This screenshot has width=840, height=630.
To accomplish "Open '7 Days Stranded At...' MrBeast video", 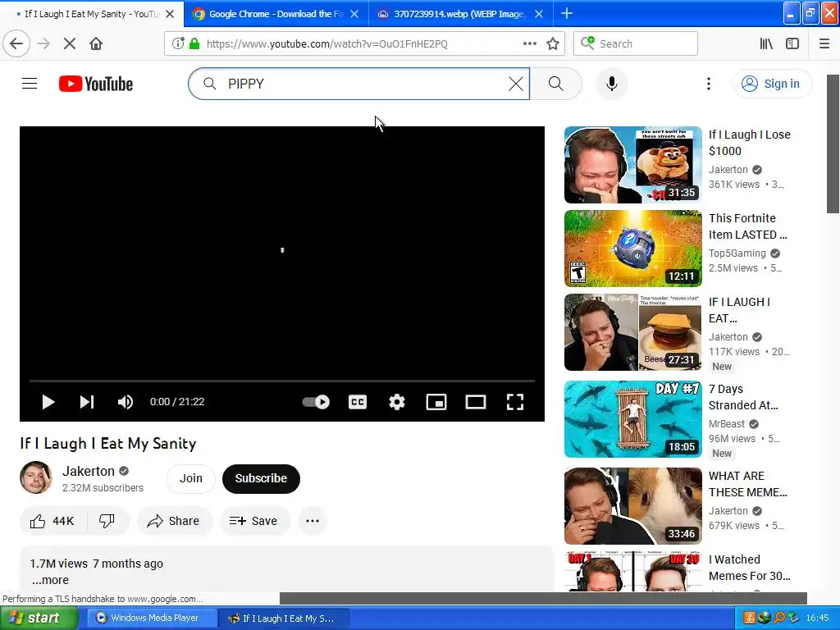I will coord(632,419).
